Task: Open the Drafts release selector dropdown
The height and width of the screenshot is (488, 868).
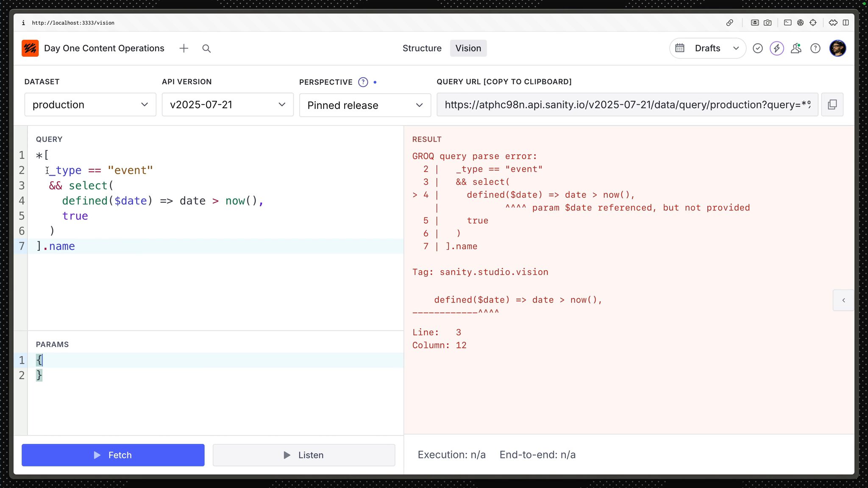Action: [x=708, y=48]
